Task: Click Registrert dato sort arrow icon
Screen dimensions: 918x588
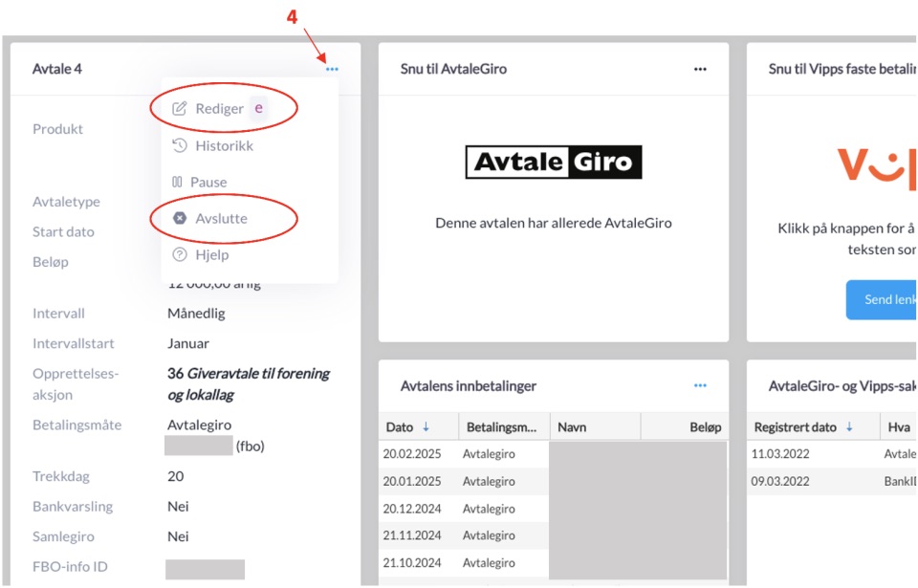Action: click(848, 427)
